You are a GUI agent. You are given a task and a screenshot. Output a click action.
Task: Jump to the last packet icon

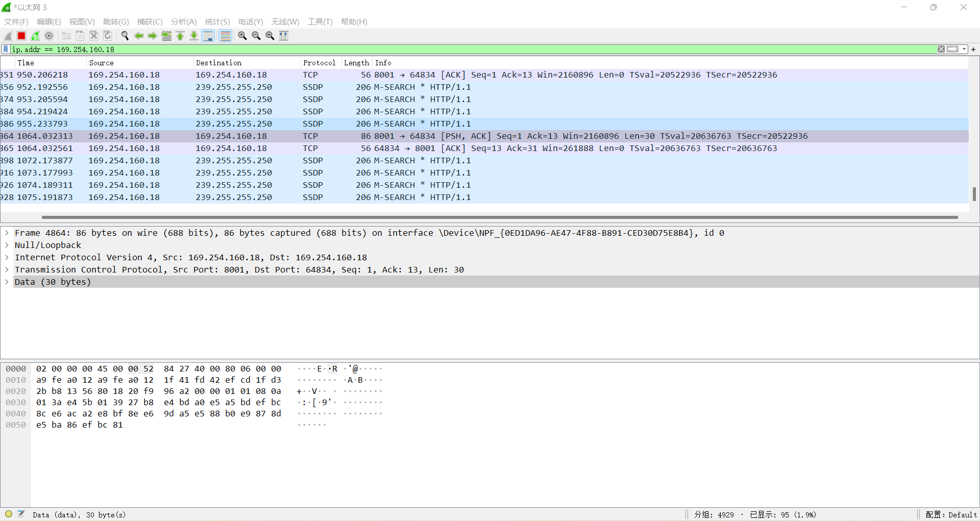point(194,36)
